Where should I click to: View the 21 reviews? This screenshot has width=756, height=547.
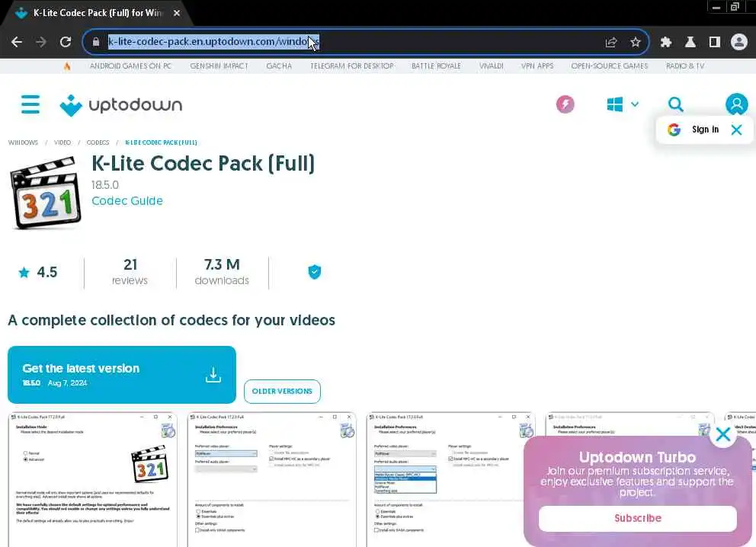tap(130, 272)
